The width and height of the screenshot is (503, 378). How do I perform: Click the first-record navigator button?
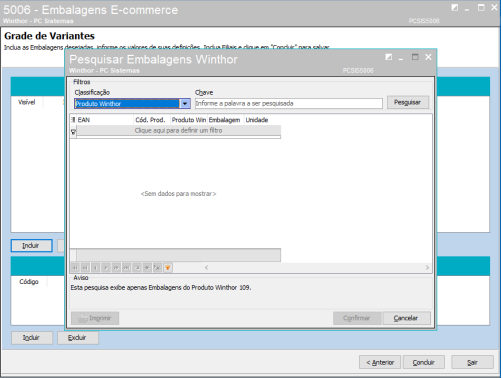coord(75,268)
